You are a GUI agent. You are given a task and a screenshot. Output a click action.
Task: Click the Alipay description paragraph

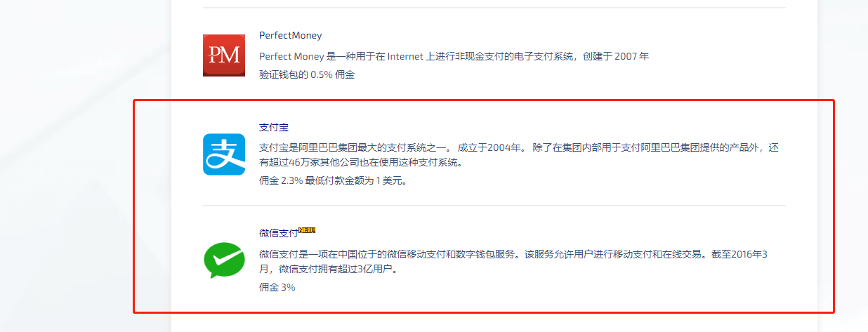click(x=519, y=155)
